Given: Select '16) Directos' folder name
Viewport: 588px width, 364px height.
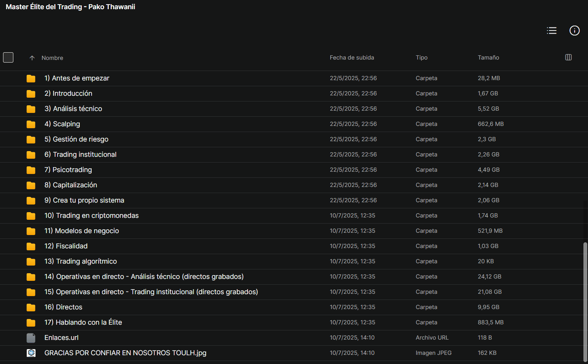Looking at the screenshot, I should pos(63,307).
